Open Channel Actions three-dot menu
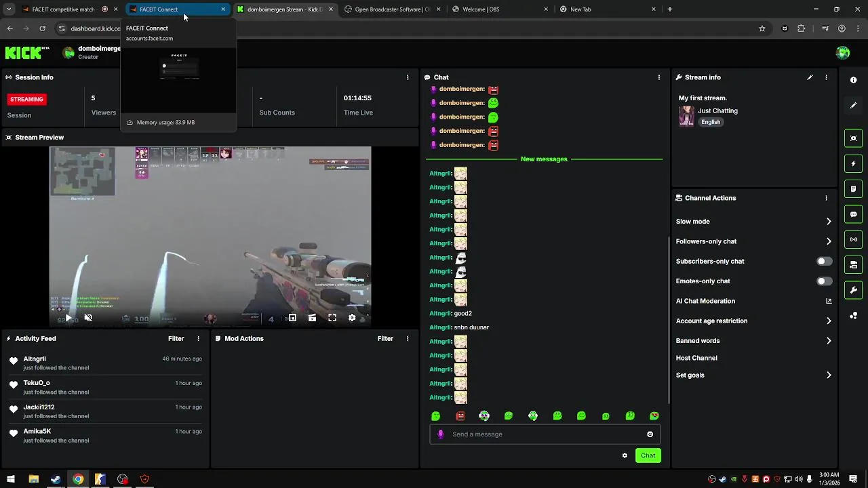This screenshot has height=488, width=868. coord(826,198)
